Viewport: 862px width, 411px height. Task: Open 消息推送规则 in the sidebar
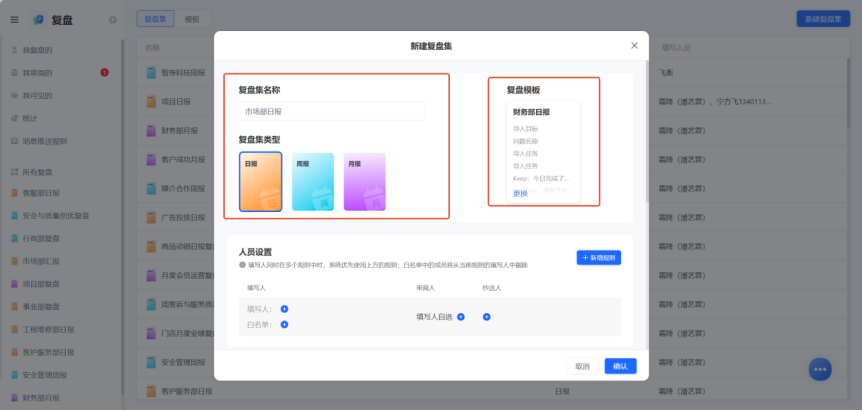click(x=45, y=141)
